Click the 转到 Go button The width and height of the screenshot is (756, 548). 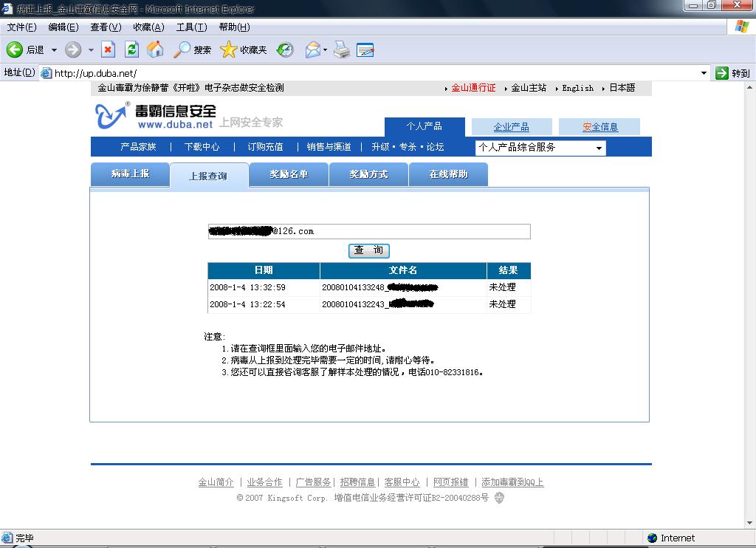[732, 73]
